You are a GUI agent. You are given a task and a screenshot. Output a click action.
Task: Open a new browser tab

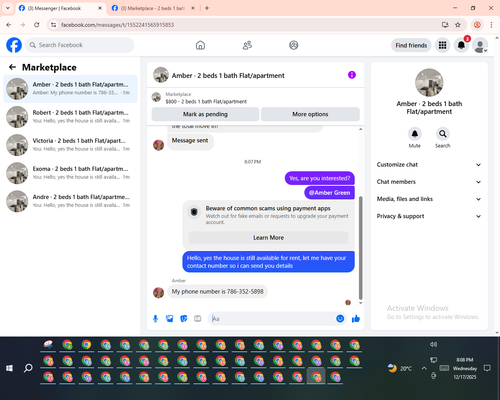click(x=207, y=8)
